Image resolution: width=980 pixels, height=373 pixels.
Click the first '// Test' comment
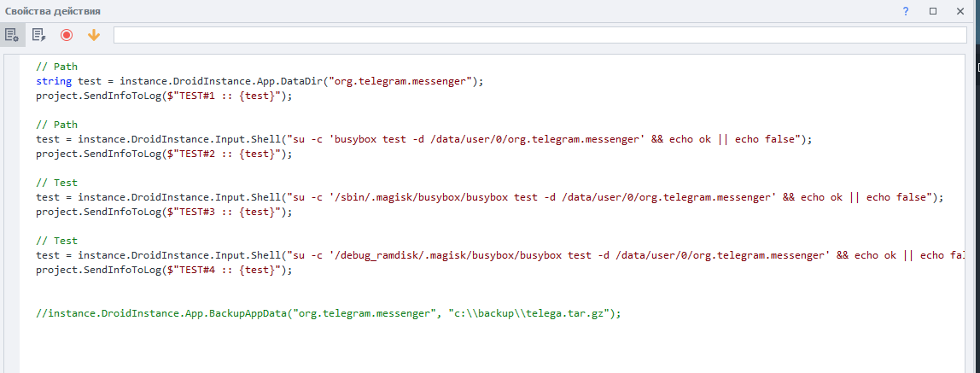point(57,183)
